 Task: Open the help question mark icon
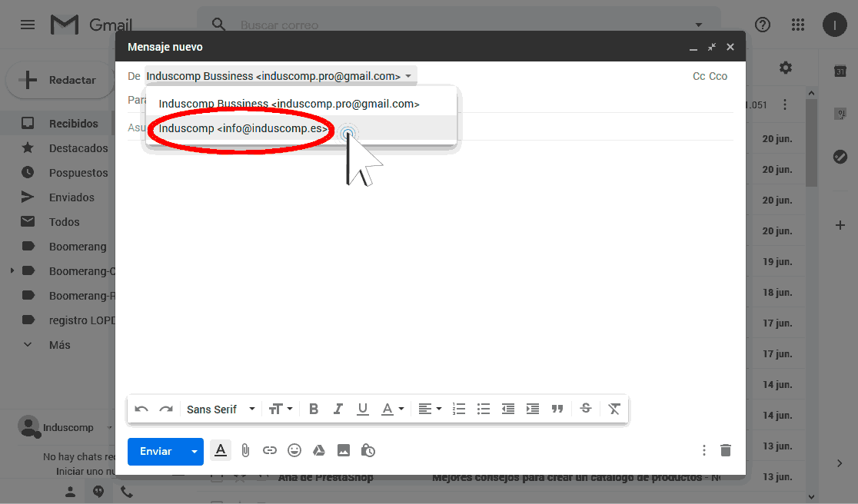tap(762, 25)
